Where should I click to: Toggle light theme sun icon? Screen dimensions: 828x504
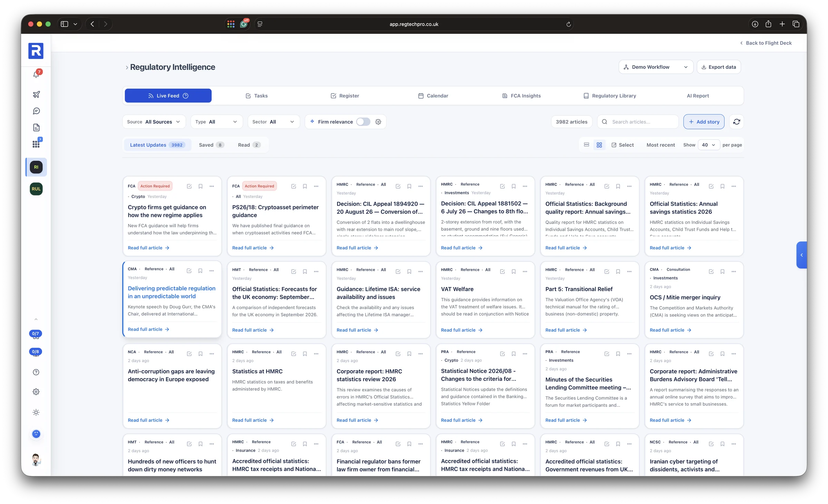coord(36,413)
